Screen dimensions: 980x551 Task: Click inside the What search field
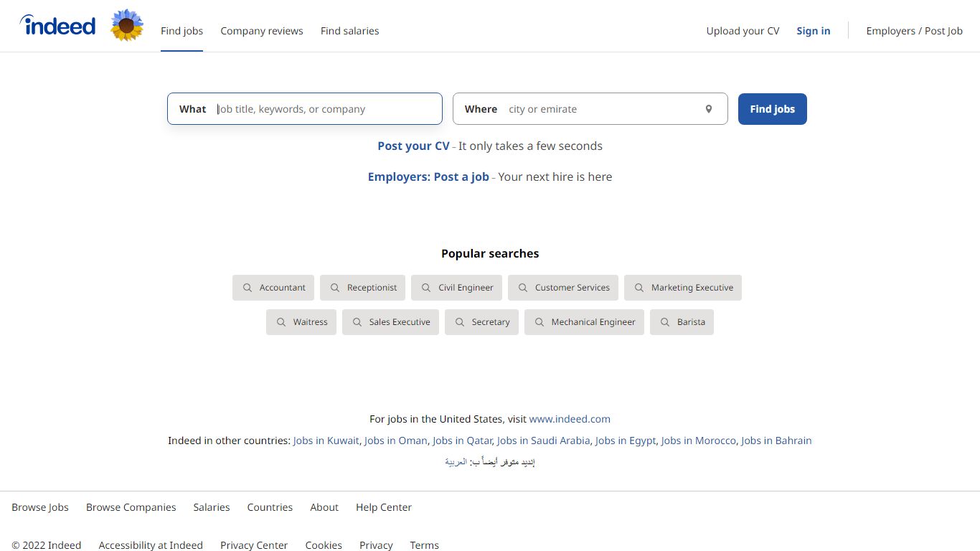pyautogui.click(x=323, y=108)
